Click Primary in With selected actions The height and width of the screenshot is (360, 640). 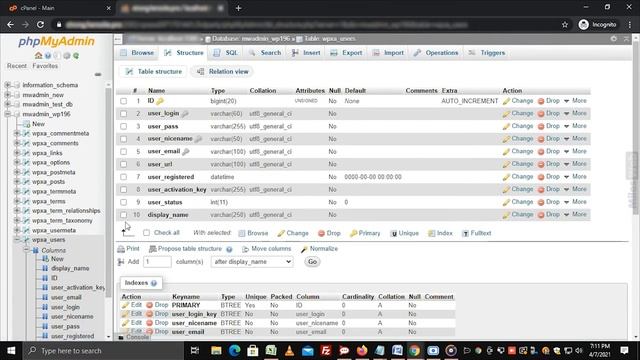point(365,233)
